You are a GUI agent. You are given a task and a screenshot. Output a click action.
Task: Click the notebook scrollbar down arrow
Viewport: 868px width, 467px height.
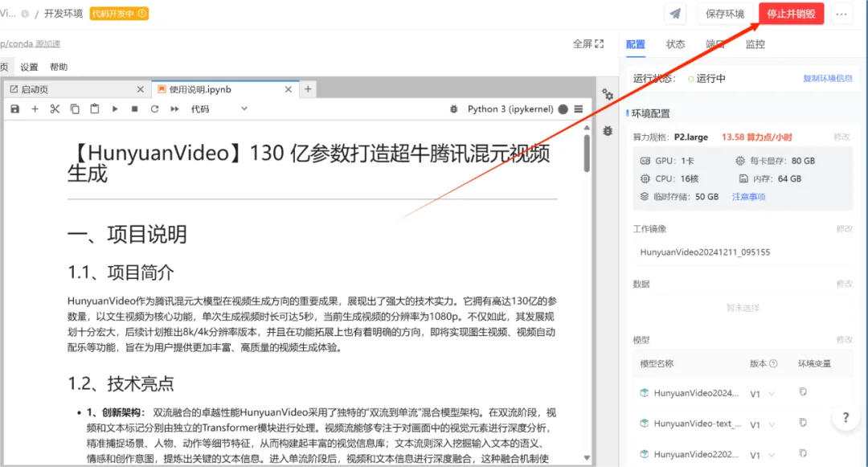click(587, 457)
